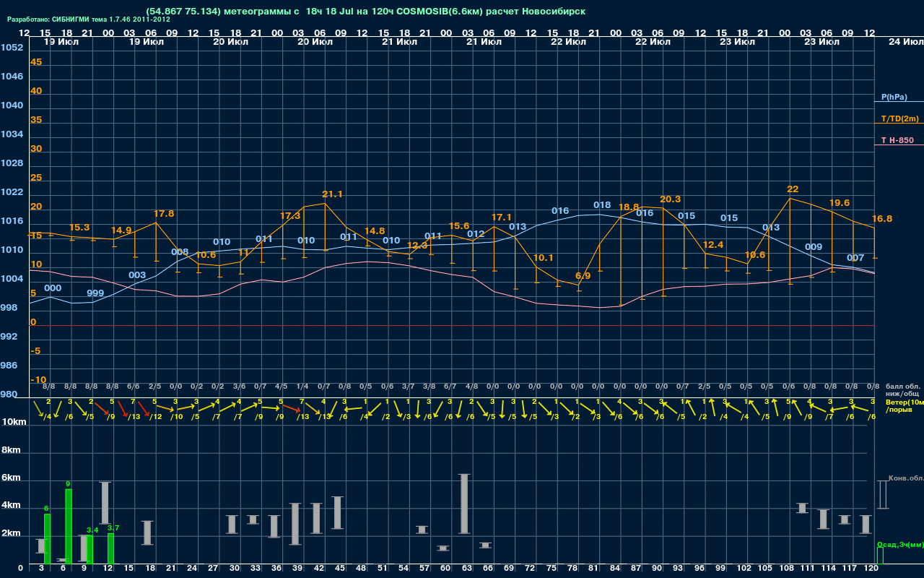Click the 000 pressure value label
The height and width of the screenshot is (578, 924).
53,288
